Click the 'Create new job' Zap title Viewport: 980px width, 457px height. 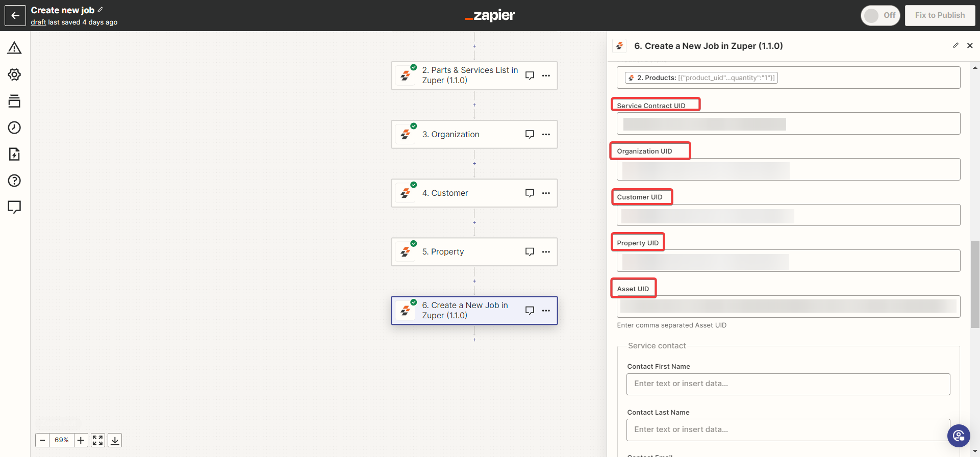click(63, 10)
